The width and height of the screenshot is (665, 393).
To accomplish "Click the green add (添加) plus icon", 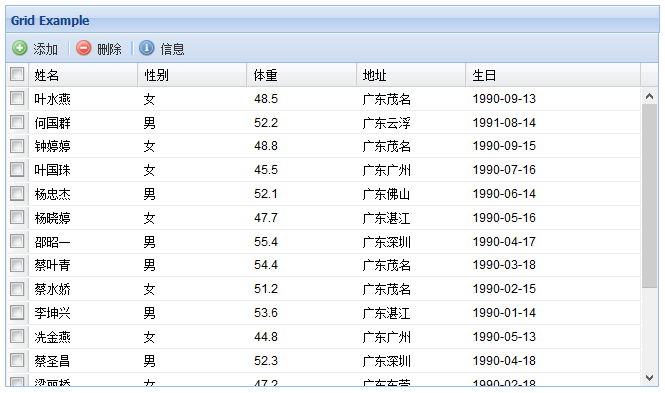I will 19,48.
